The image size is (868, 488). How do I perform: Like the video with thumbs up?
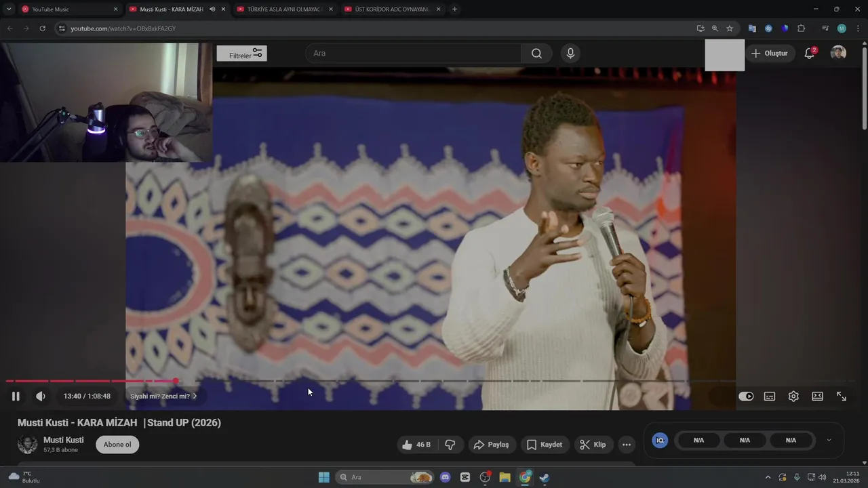coord(416,445)
